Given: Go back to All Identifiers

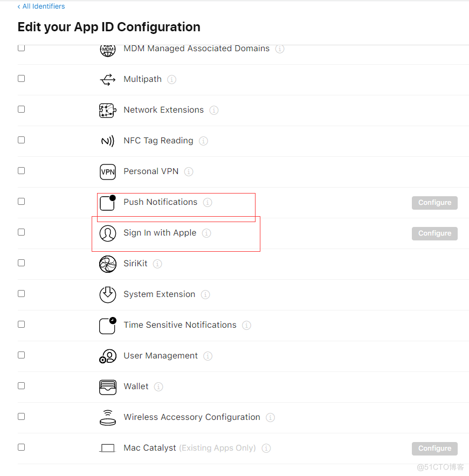Looking at the screenshot, I should (42, 6).
